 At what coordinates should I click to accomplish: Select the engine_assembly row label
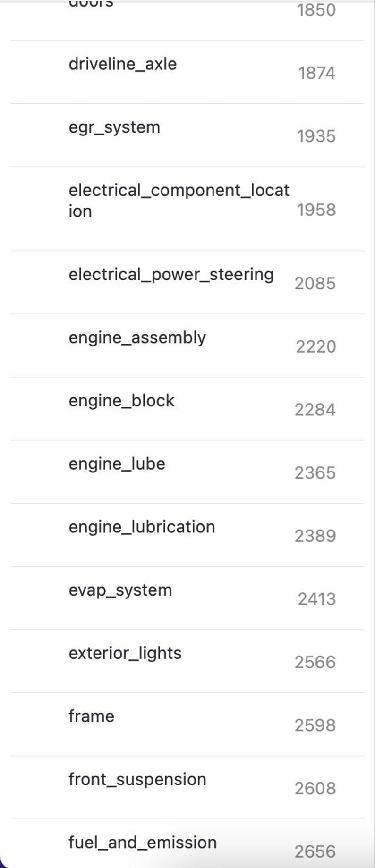pos(137,338)
